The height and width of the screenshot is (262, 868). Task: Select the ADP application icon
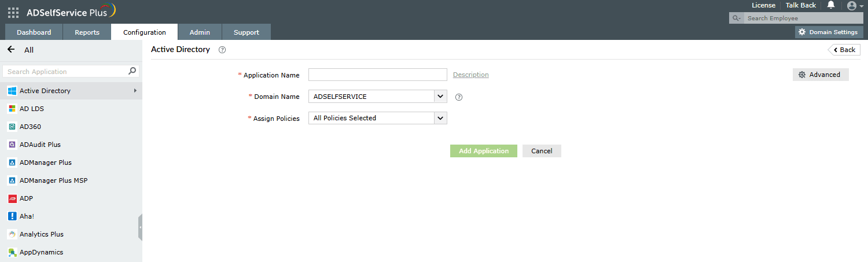pyautogui.click(x=12, y=198)
